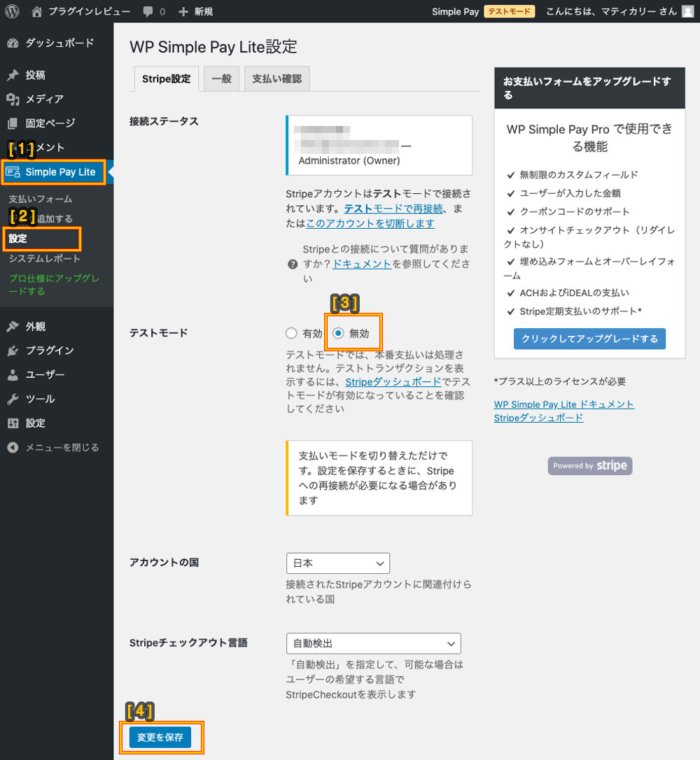
Task: Click the ダッシュボード gauge icon
Action: [13, 43]
